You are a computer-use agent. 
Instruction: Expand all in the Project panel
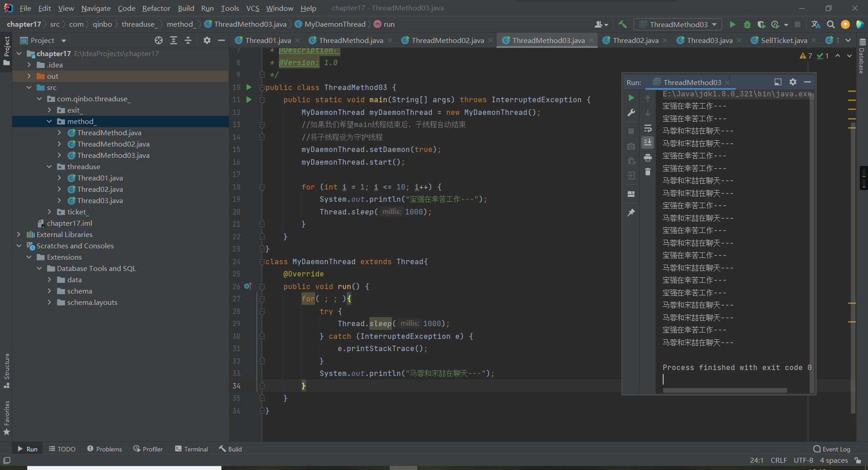click(x=174, y=40)
